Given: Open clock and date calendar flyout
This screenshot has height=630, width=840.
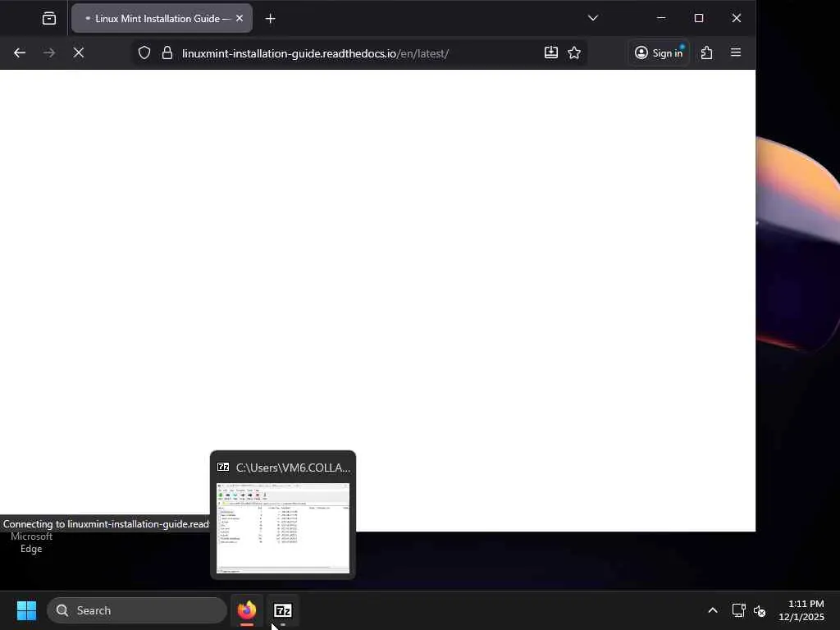Looking at the screenshot, I should point(801,610).
